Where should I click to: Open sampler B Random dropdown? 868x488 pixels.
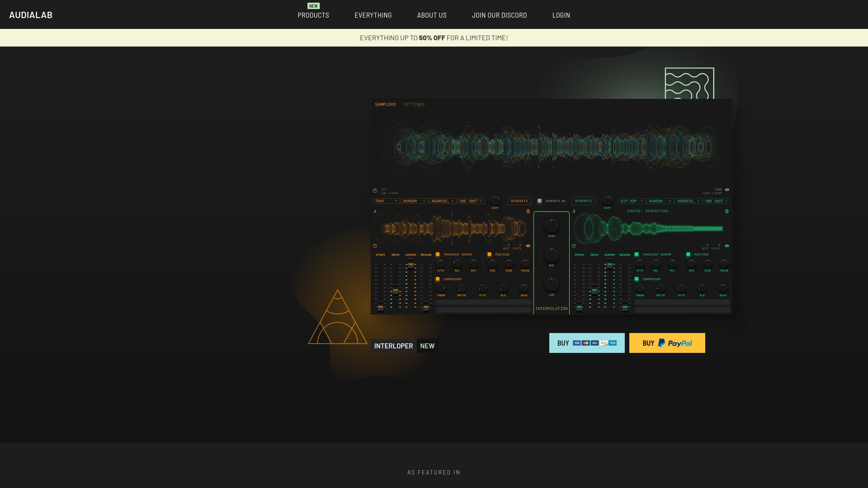pos(660,201)
